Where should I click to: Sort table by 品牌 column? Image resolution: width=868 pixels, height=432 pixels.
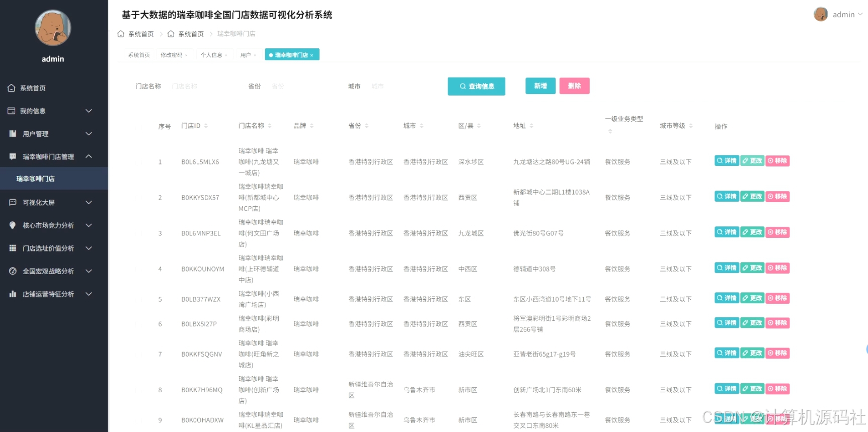311,126
